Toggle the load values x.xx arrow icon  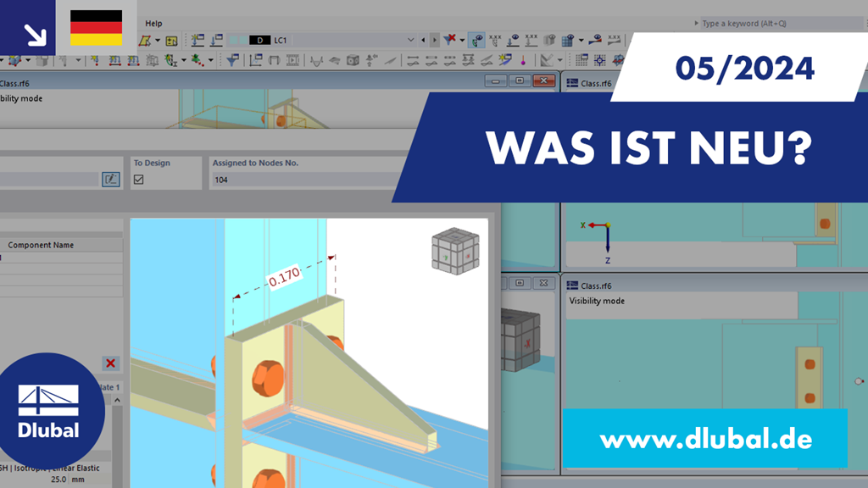click(531, 40)
